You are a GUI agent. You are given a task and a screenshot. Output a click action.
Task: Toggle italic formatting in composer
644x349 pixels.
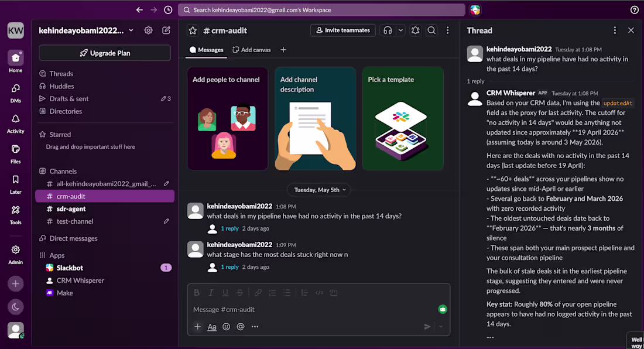click(x=211, y=293)
